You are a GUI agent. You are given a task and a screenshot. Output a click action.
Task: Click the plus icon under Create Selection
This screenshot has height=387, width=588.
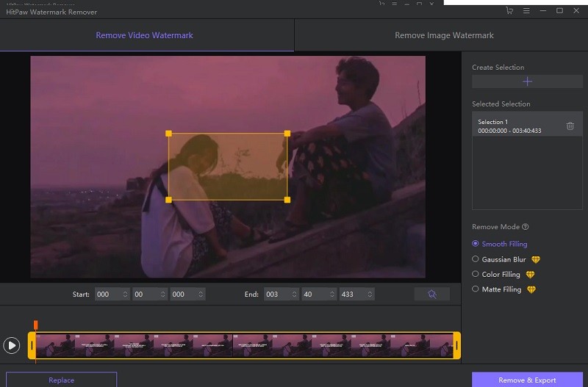(x=527, y=82)
